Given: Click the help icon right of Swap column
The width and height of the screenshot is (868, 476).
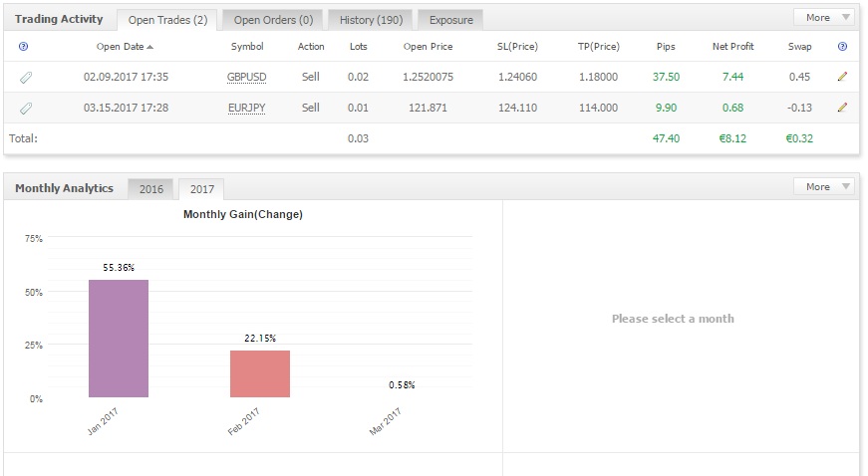Looking at the screenshot, I should click(x=842, y=47).
